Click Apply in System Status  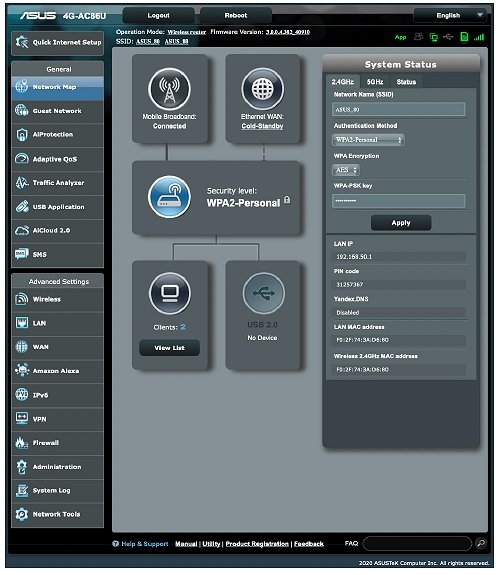(x=401, y=223)
